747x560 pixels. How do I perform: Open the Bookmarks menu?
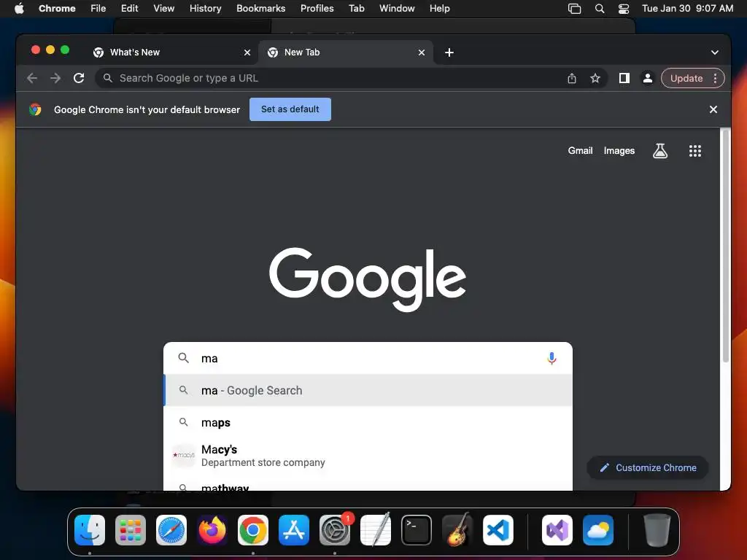[x=260, y=9]
